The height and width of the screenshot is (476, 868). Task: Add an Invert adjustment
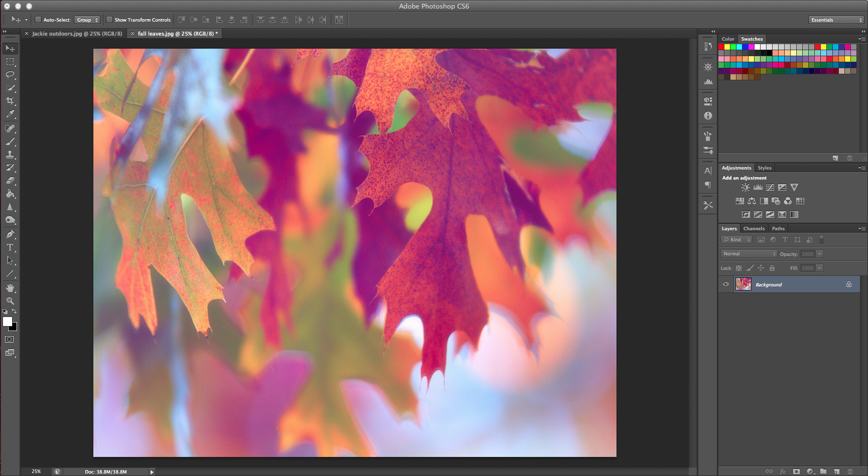tap(746, 215)
